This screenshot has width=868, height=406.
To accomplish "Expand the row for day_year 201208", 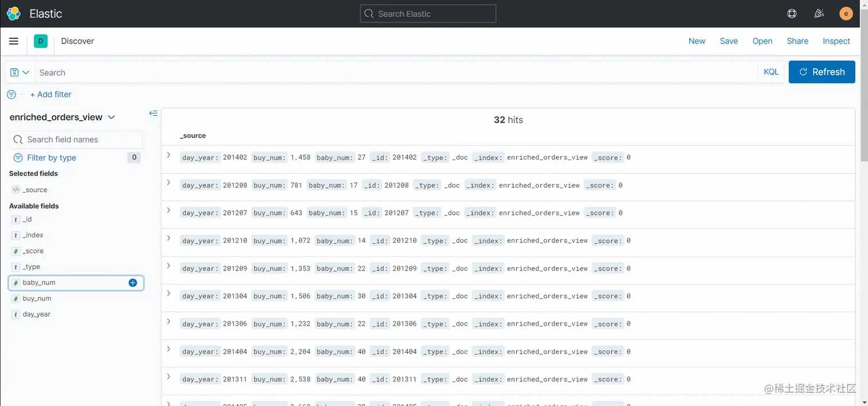I will point(169,182).
